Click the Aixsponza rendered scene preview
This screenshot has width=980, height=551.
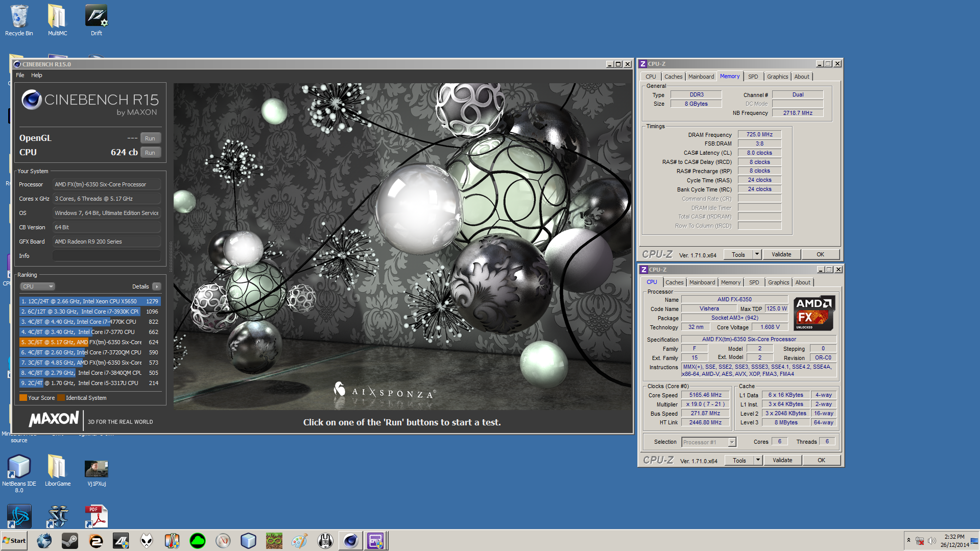click(402, 246)
